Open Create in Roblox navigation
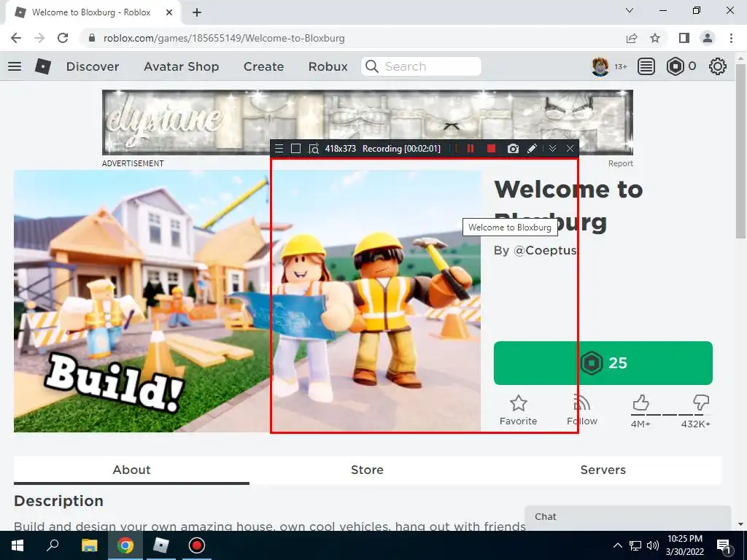The image size is (747, 560). click(263, 66)
